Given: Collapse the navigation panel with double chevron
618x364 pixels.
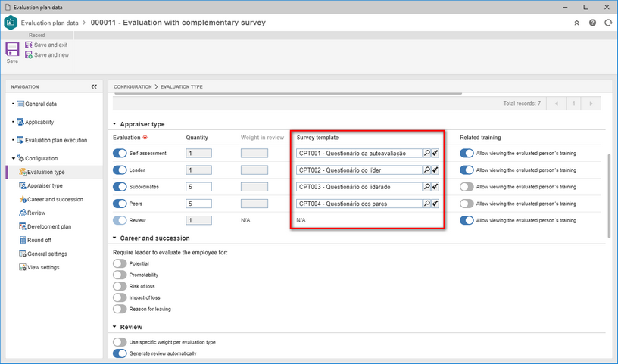Looking at the screenshot, I should (94, 87).
